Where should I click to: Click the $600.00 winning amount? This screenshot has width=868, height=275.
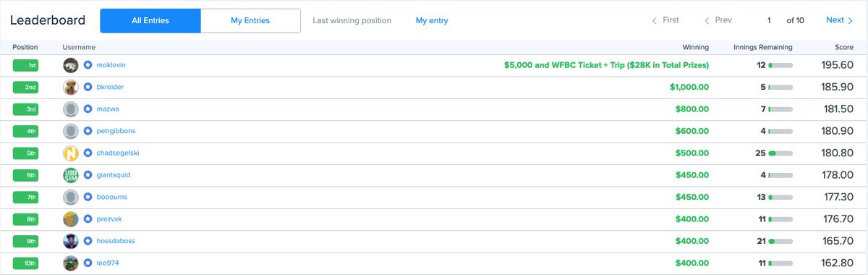pyautogui.click(x=692, y=131)
